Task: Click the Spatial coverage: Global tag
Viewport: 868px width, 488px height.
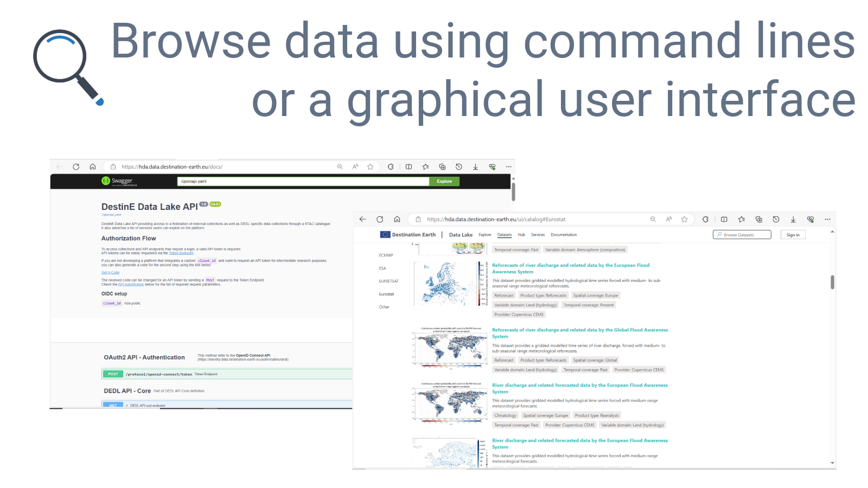Action: pyautogui.click(x=595, y=360)
